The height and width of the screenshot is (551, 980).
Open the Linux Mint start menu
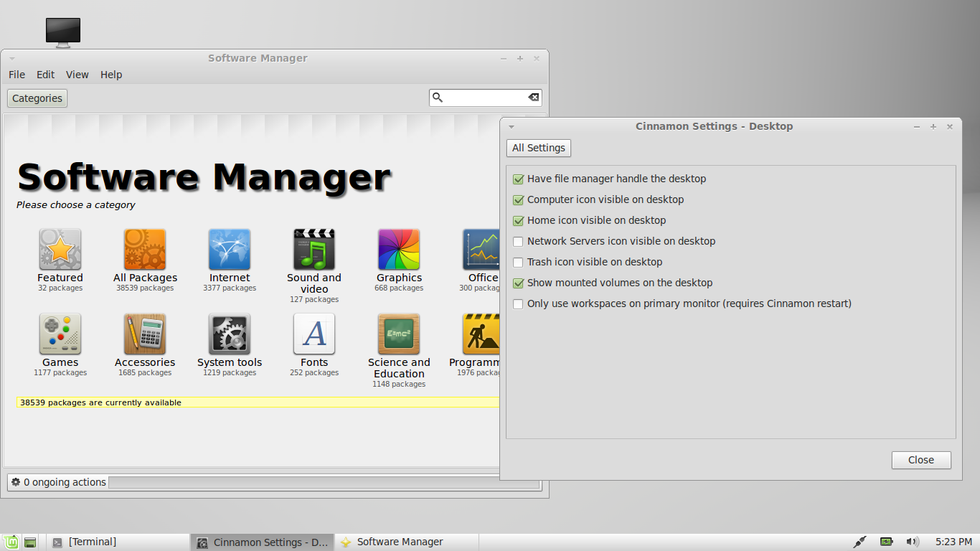(11, 542)
